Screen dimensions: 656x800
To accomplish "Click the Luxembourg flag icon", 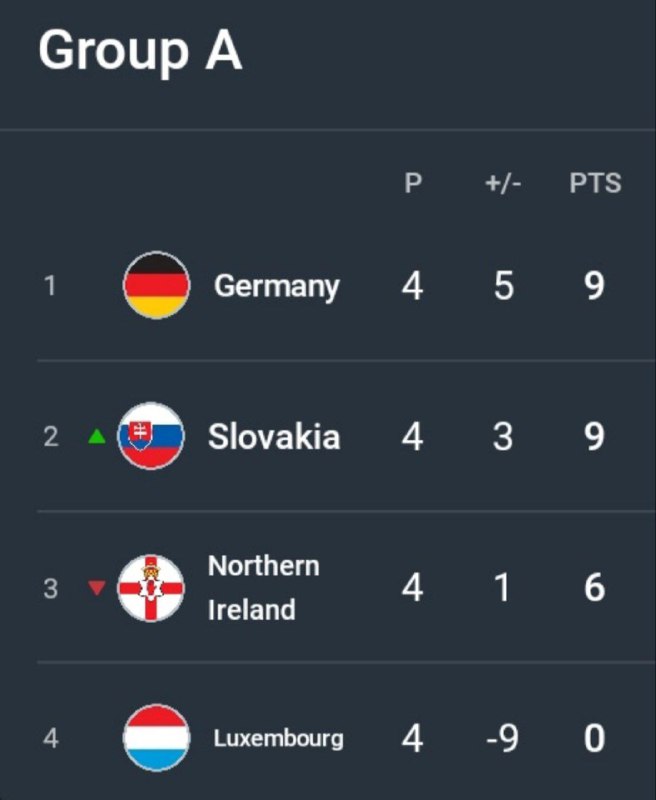I will point(157,738).
